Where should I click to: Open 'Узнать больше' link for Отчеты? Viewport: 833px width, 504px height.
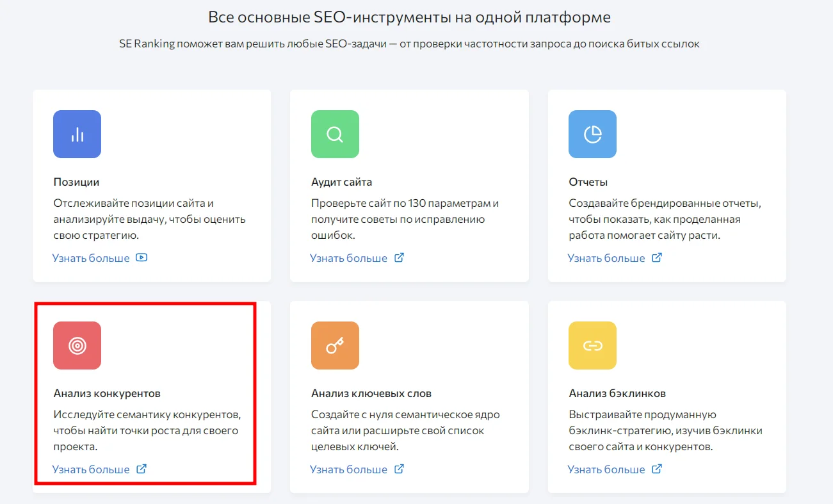606,258
